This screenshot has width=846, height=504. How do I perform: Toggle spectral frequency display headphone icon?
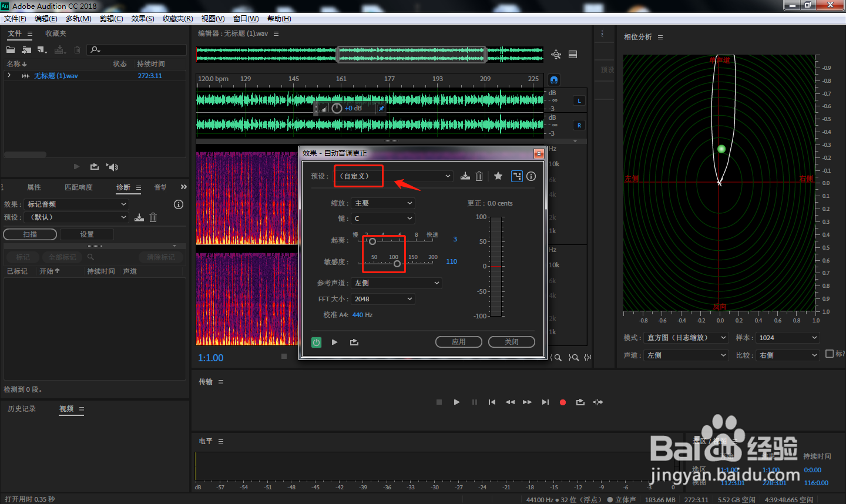554,79
